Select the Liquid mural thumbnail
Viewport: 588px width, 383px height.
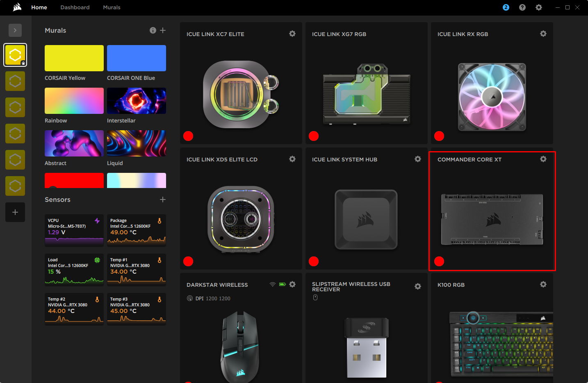[137, 143]
